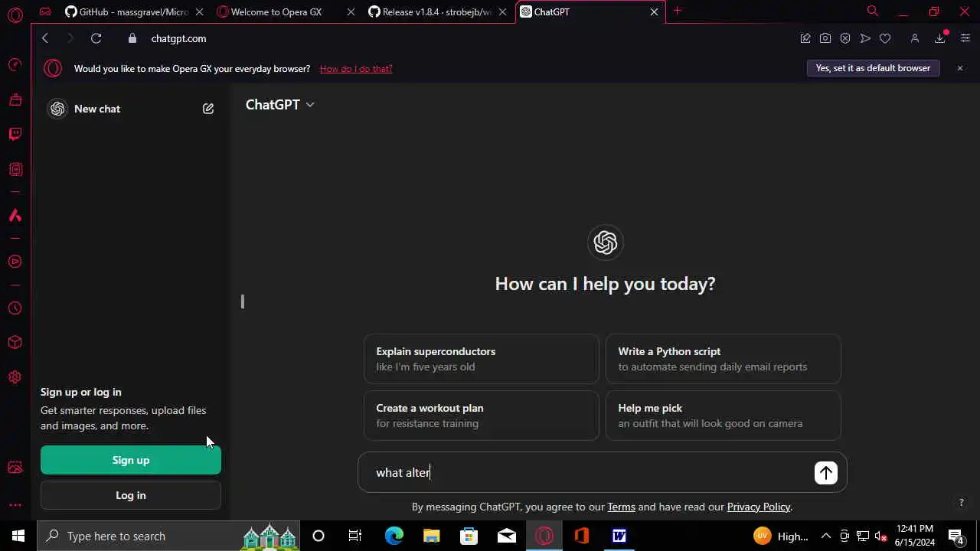This screenshot has height=551, width=980.
Task: Open the Privacy Policy link
Action: click(759, 507)
